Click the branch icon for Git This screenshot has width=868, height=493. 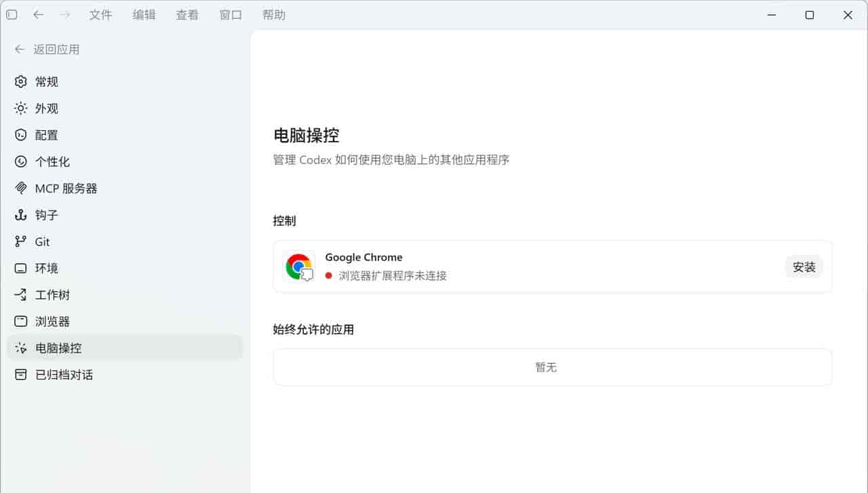point(21,241)
